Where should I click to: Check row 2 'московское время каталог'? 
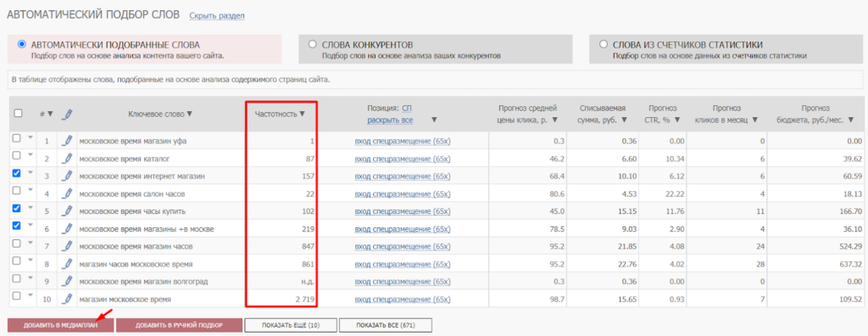(x=17, y=156)
